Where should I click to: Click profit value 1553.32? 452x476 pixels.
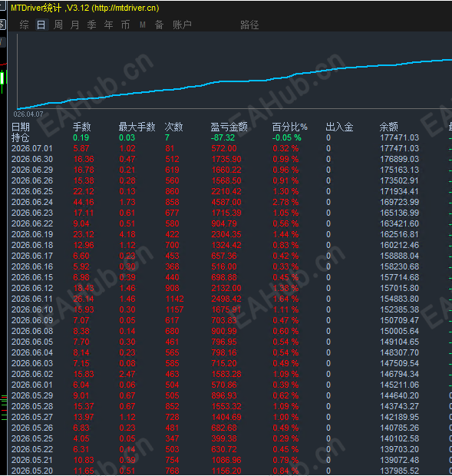[226, 406]
